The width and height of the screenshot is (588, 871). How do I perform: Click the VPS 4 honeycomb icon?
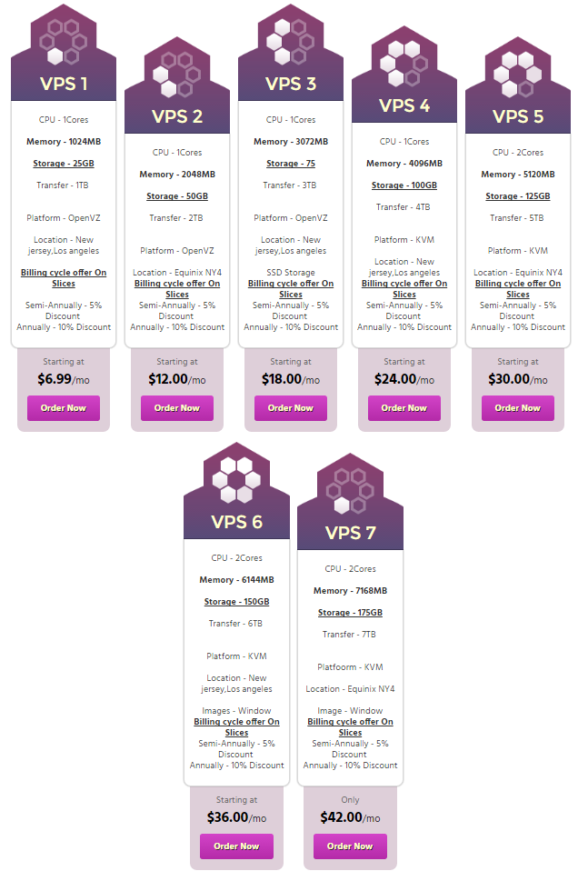tap(404, 63)
